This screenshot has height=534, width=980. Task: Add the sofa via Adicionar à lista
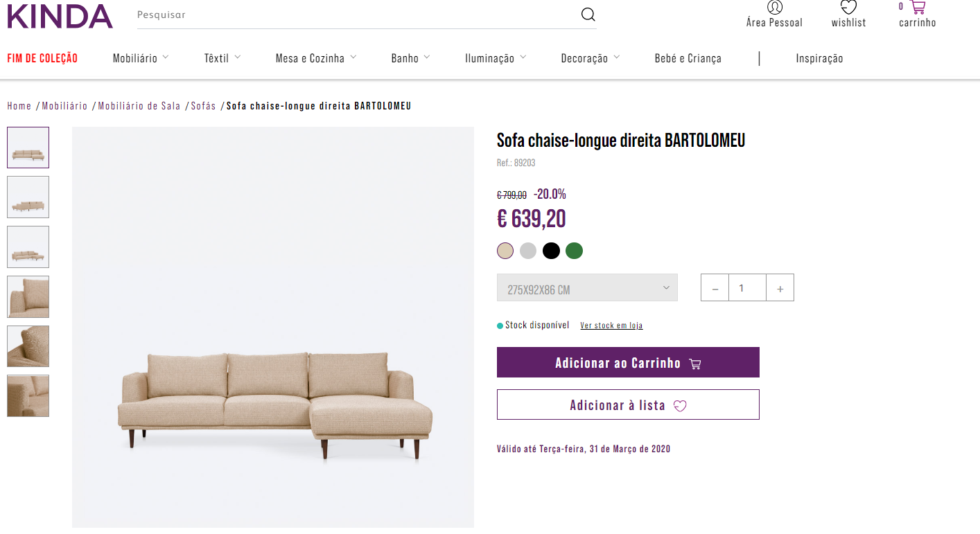click(628, 405)
